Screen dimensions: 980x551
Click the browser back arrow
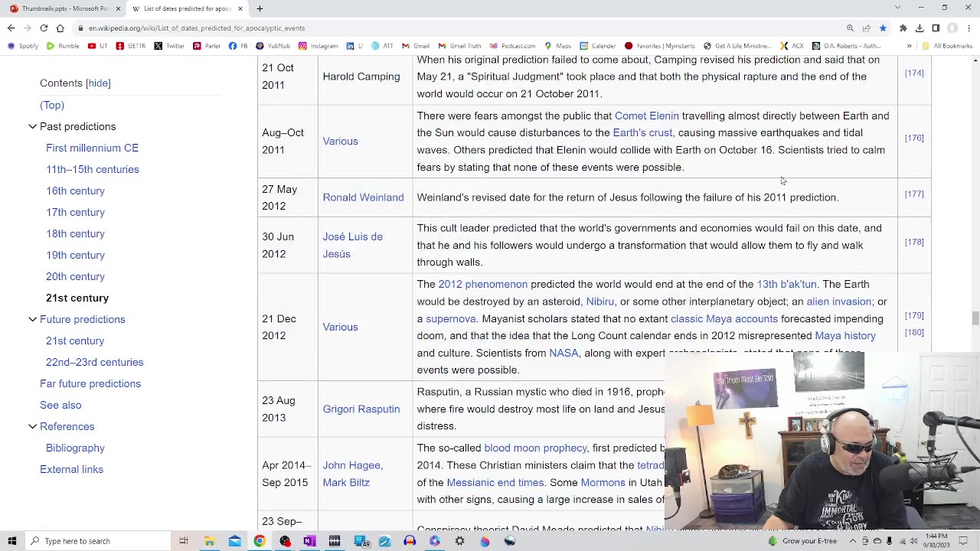[x=11, y=28]
